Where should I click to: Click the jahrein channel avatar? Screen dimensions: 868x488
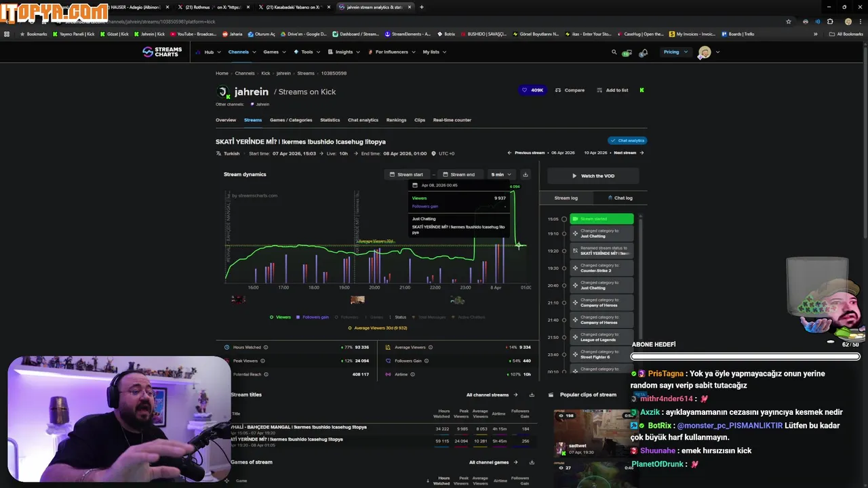click(x=223, y=92)
